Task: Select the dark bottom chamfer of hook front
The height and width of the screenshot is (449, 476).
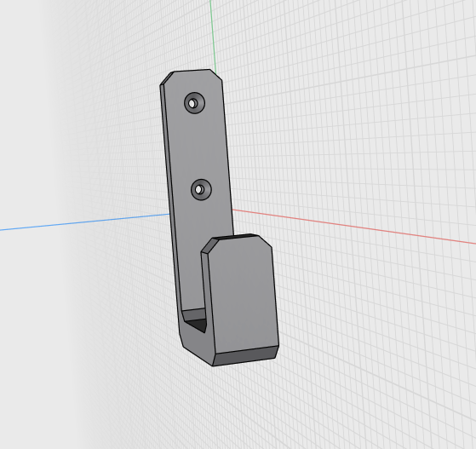Action: (245, 356)
